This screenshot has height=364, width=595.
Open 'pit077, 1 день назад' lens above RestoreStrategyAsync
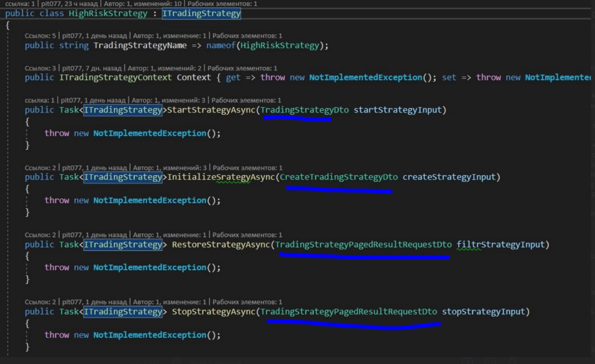94,235
